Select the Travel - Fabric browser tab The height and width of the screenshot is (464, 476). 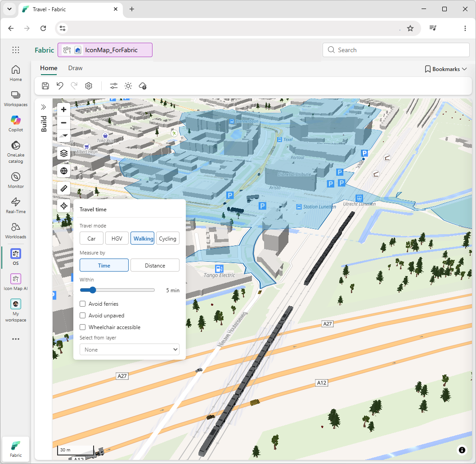(71, 9)
